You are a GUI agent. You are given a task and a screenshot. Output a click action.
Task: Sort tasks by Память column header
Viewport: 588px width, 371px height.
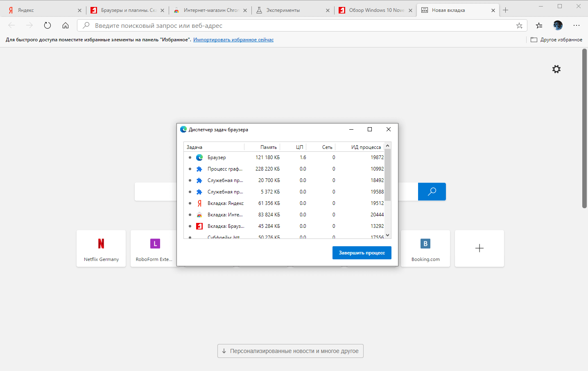coord(262,147)
